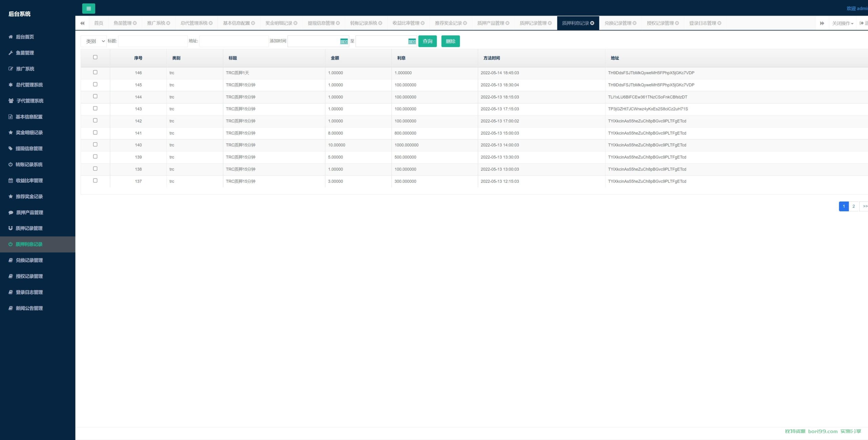Open the 关闭操作 dropdown menu
This screenshot has height=440, width=868.
[843, 23]
